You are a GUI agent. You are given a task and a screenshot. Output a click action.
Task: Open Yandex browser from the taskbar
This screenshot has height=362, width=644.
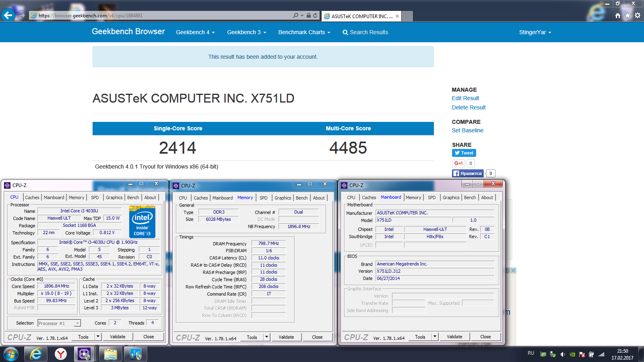click(x=61, y=354)
